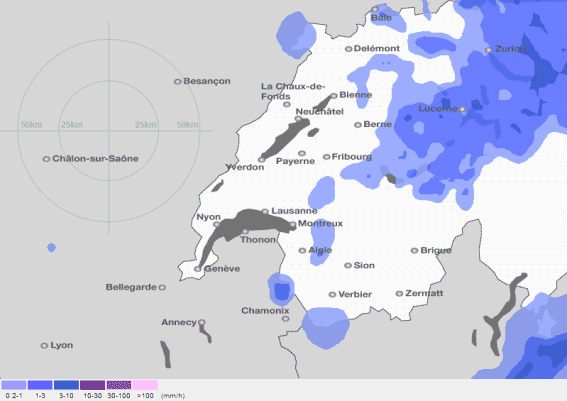Viewport: 567px width, 401px height.
Task: Select the 3-10 mm/h legend swatch
Action: pos(67,385)
